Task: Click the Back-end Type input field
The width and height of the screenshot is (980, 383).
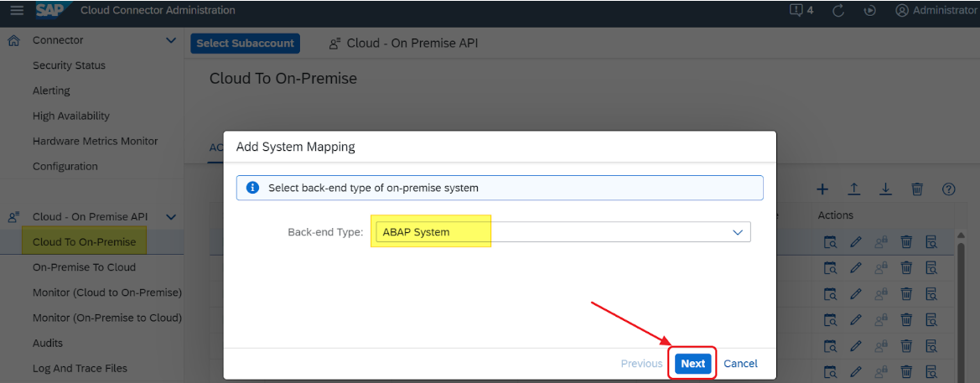Action: tap(545, 232)
